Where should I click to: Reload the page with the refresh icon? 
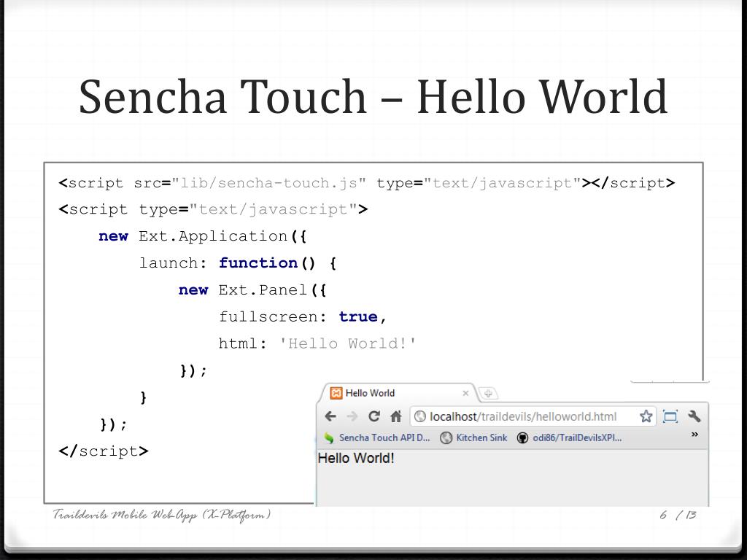pyautogui.click(x=374, y=416)
